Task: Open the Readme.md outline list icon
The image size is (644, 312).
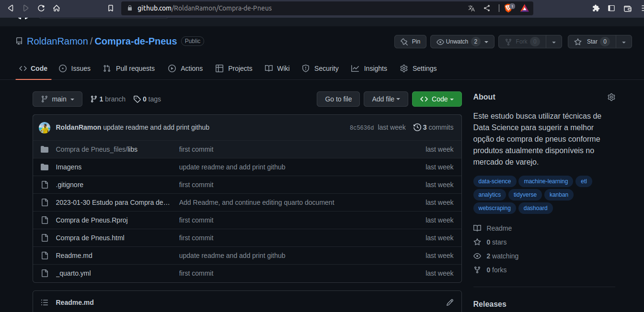Action: coord(45,302)
